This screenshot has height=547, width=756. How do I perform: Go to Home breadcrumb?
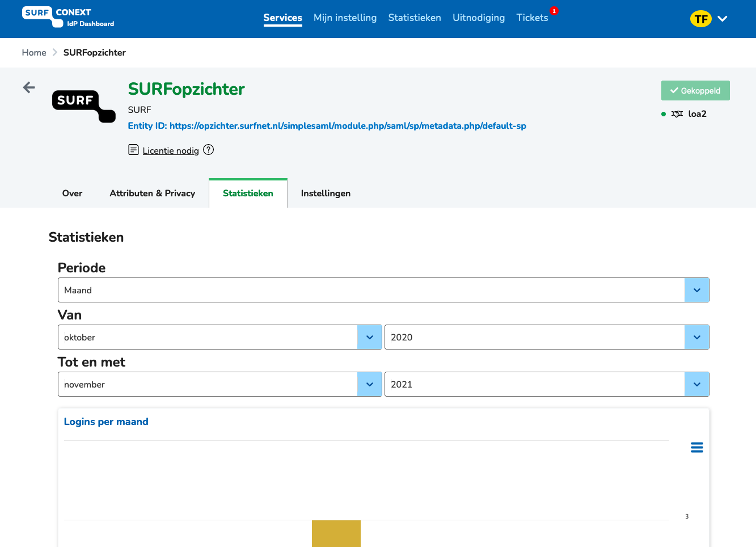click(x=34, y=53)
